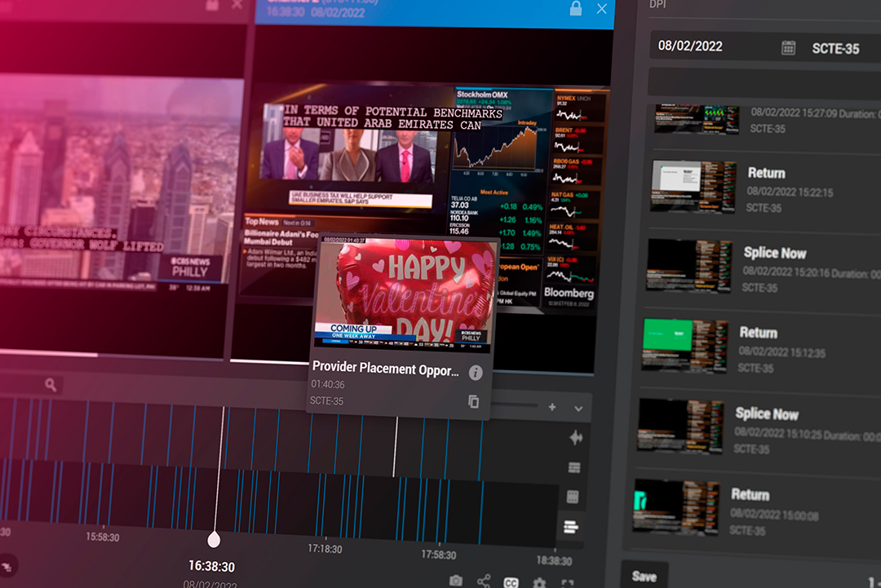Take a snapshot with the camera icon
This screenshot has width=881, height=588.
coord(456,580)
